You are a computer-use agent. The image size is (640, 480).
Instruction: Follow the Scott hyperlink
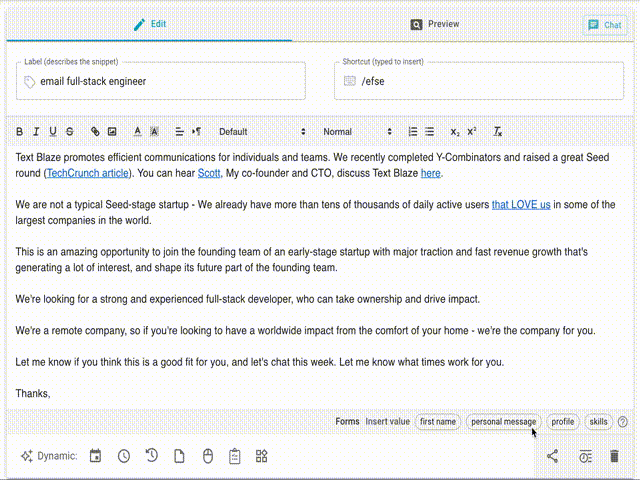pos(209,173)
